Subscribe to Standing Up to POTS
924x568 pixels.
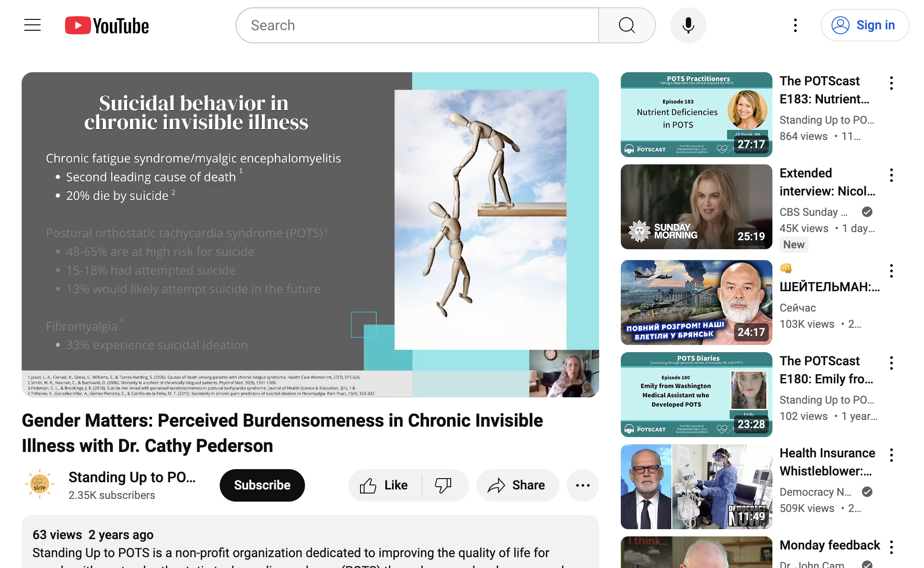click(262, 485)
